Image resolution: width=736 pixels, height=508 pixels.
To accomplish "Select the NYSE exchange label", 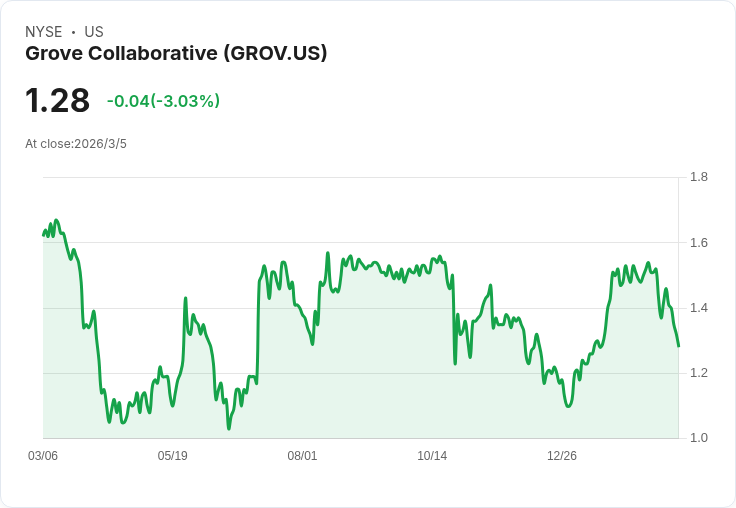I will [44, 32].
